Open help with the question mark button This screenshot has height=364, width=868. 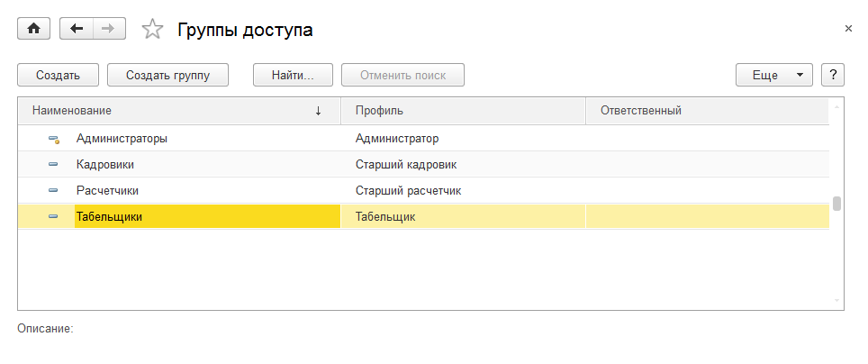coord(833,75)
